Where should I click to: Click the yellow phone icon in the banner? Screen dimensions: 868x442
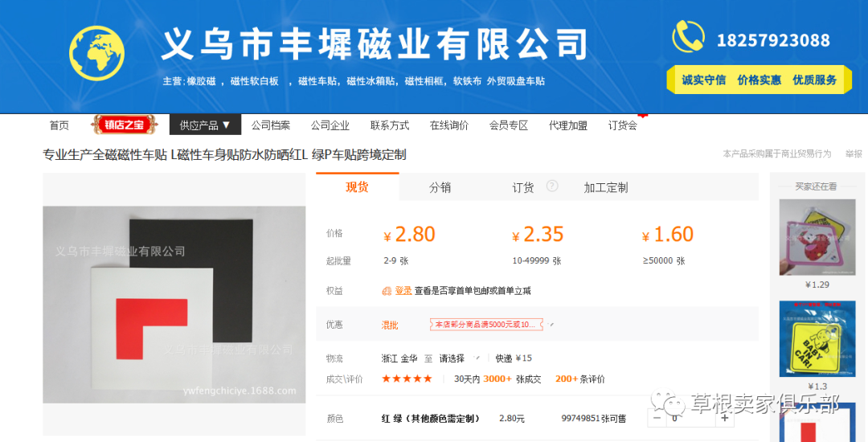pyautogui.click(x=688, y=37)
